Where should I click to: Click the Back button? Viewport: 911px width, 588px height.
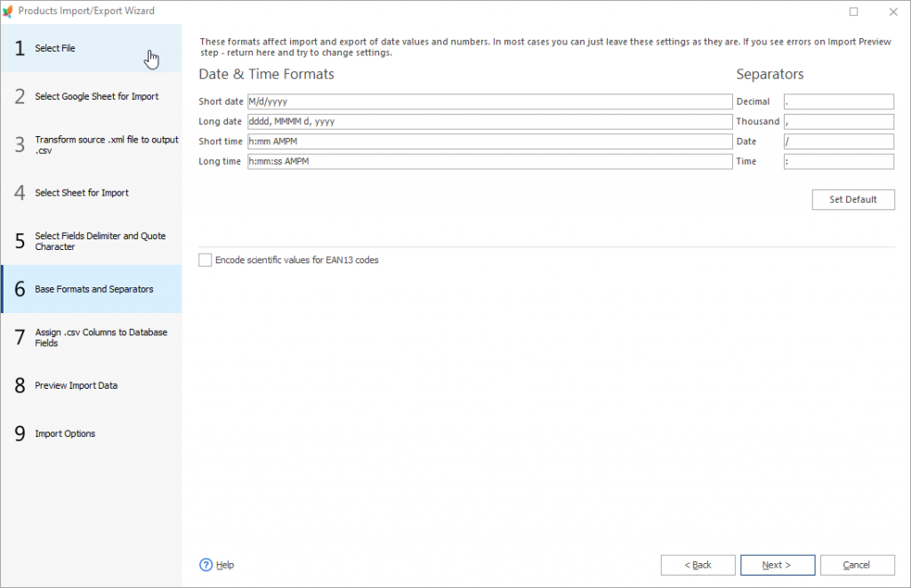pos(697,565)
